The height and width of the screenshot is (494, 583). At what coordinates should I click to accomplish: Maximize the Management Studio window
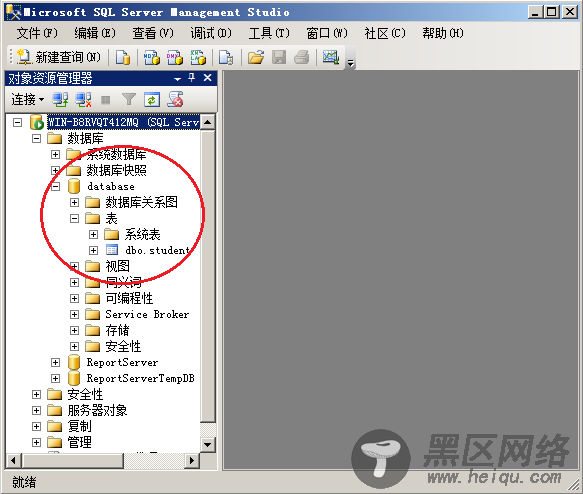click(552, 12)
